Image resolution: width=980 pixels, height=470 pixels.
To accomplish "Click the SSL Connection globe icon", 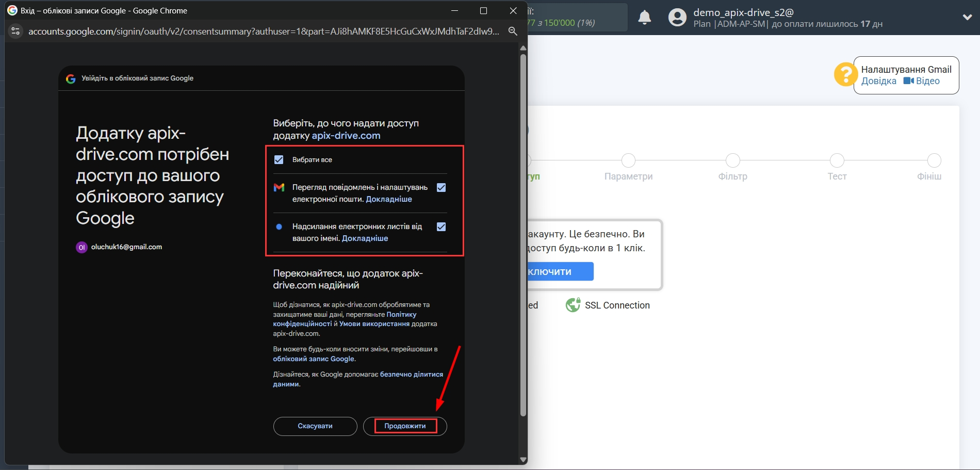I will (573, 305).
